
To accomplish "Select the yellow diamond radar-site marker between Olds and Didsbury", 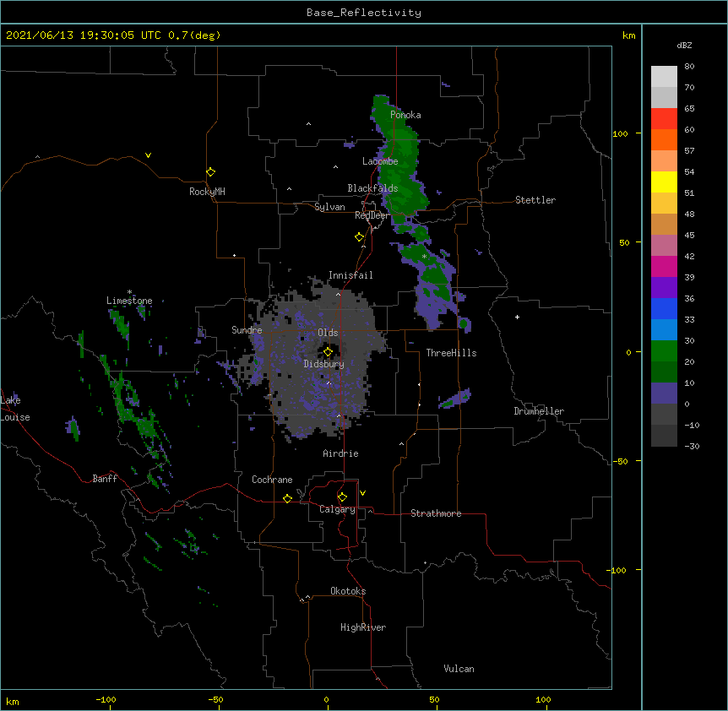I will point(328,351).
